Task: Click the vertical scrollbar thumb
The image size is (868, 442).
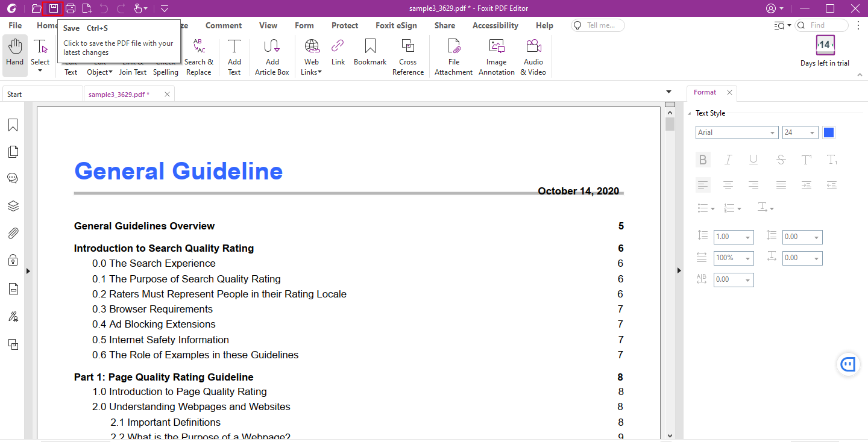Action: pyautogui.click(x=670, y=124)
